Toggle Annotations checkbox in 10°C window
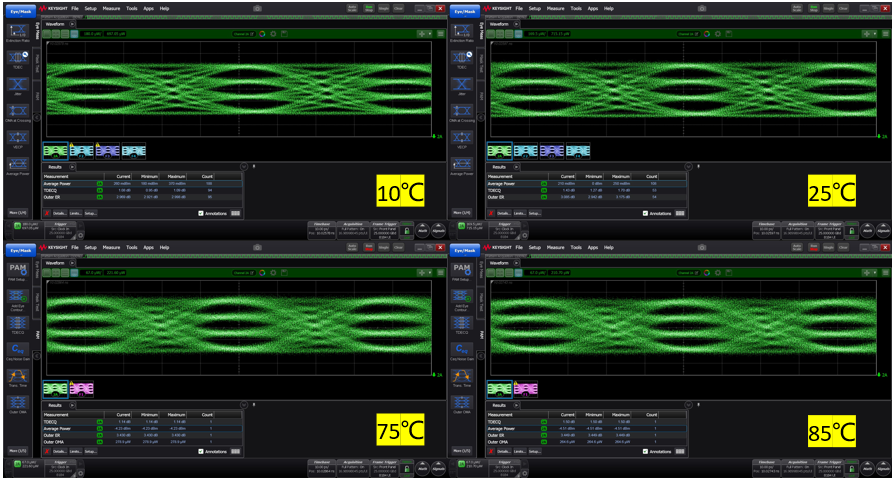Image resolution: width=892 pixels, height=478 pixels. pos(201,213)
